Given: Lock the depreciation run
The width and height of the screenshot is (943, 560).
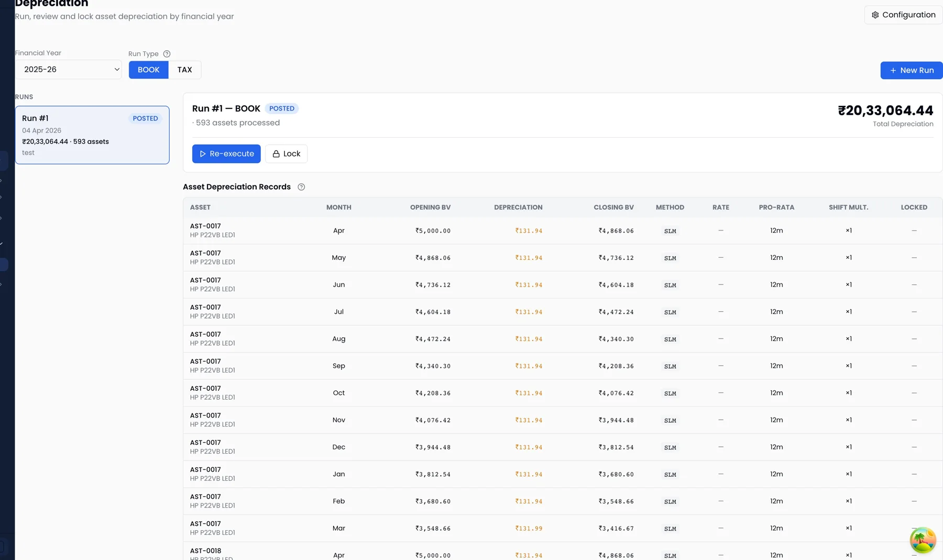Looking at the screenshot, I should tap(286, 154).
